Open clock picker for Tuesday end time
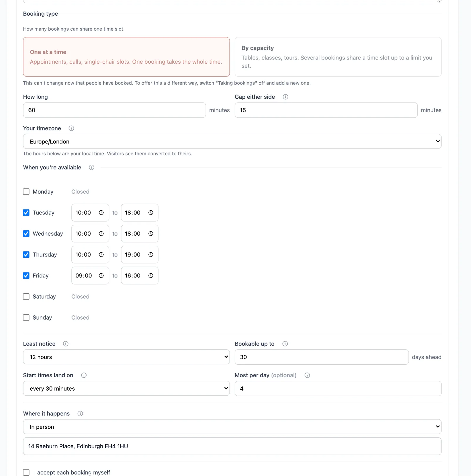The height and width of the screenshot is (476, 471). [151, 213]
